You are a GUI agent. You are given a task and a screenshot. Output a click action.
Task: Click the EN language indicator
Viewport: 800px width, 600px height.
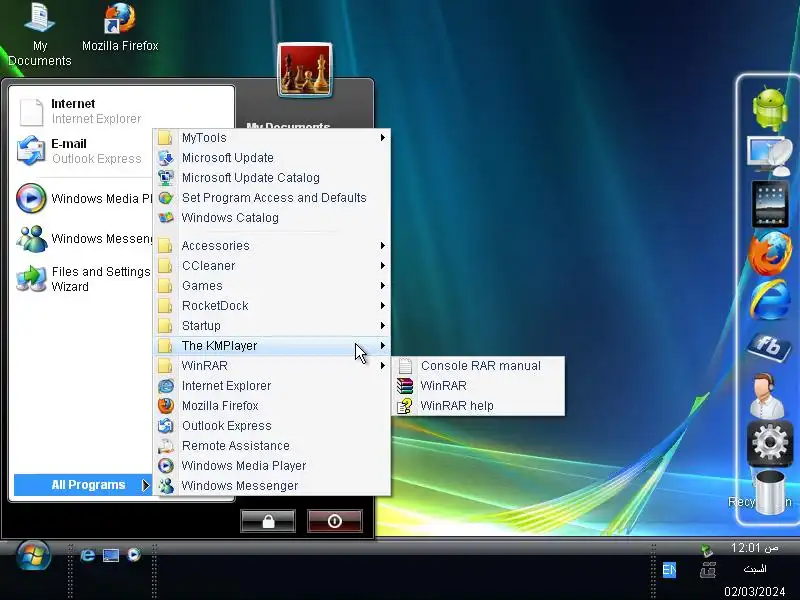coord(669,569)
